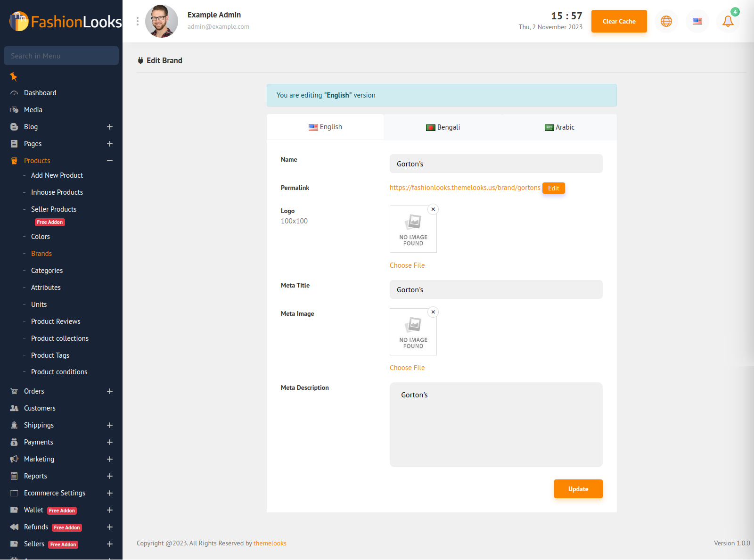
Task: Switch to the Arabic tab
Action: click(559, 127)
